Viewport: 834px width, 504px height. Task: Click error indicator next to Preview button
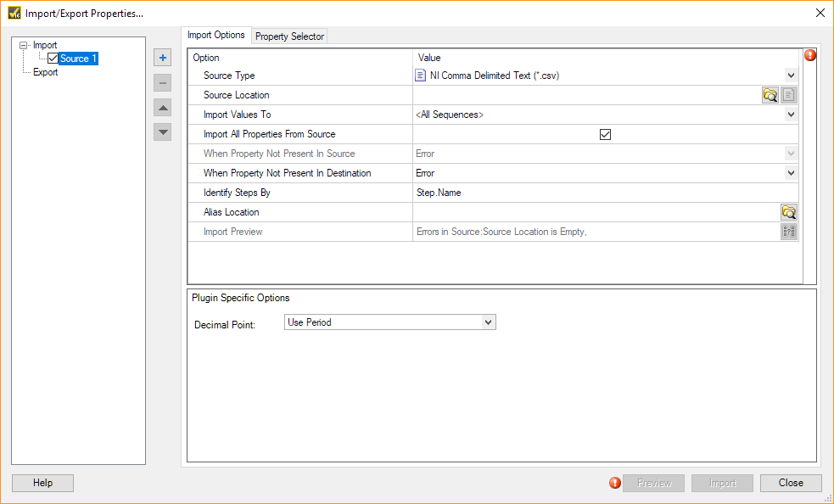615,483
